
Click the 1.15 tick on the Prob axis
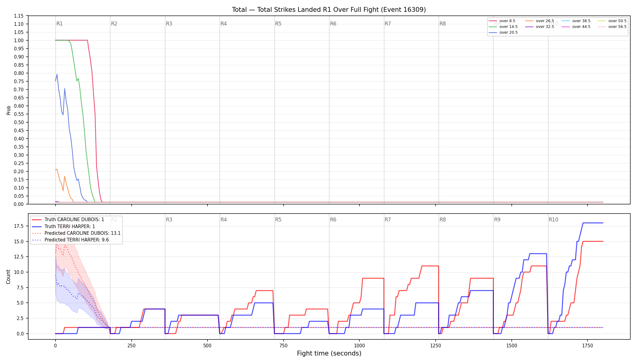tap(19, 16)
